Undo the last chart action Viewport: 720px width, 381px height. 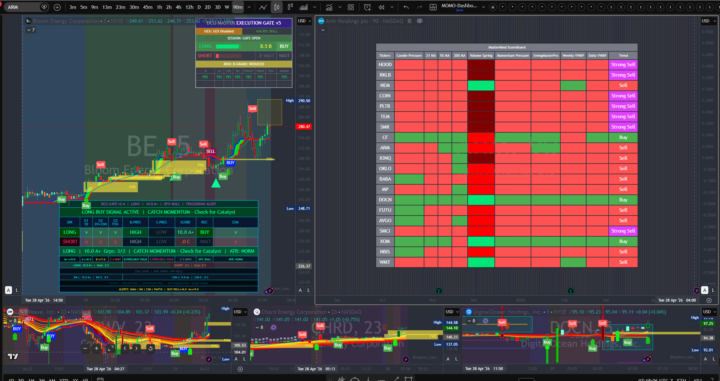(x=406, y=7)
